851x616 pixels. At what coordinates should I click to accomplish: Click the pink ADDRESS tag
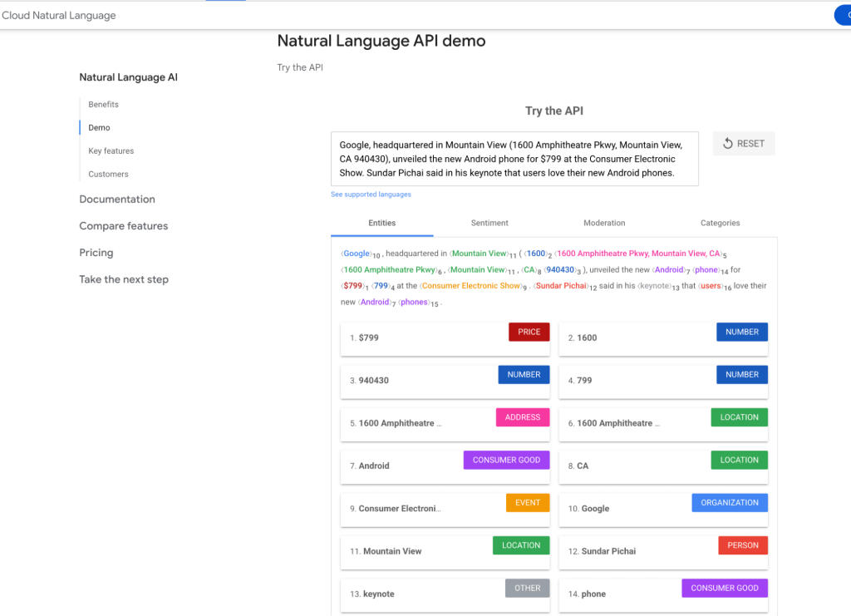(x=522, y=417)
